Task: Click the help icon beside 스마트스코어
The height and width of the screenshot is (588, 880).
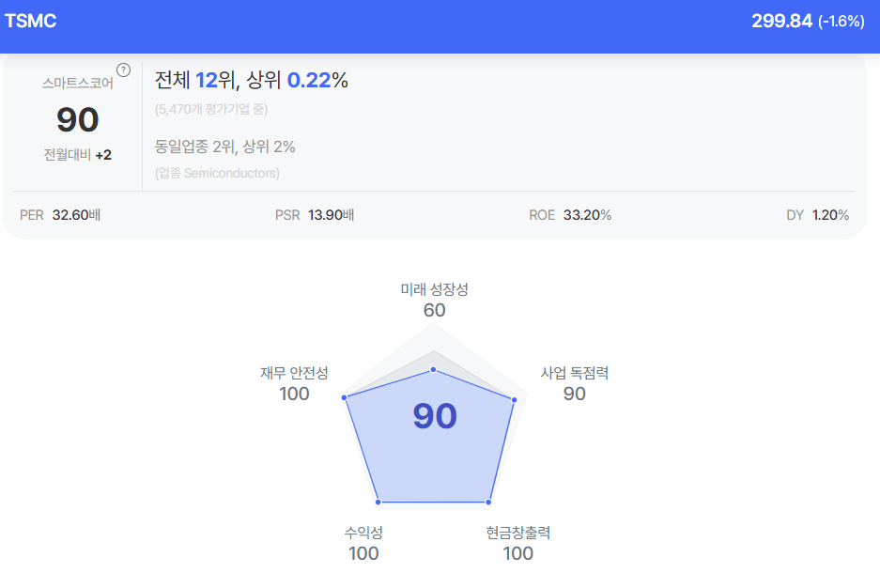Action: (x=123, y=70)
